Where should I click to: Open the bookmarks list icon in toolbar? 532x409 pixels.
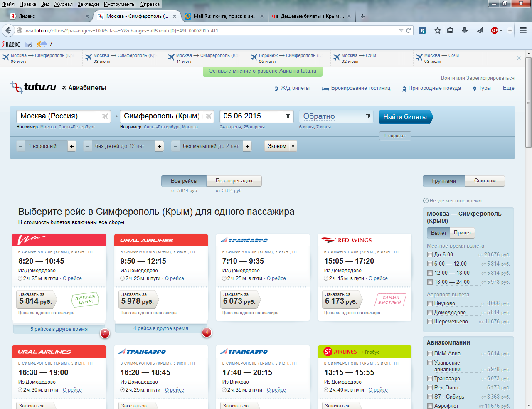[x=450, y=30]
